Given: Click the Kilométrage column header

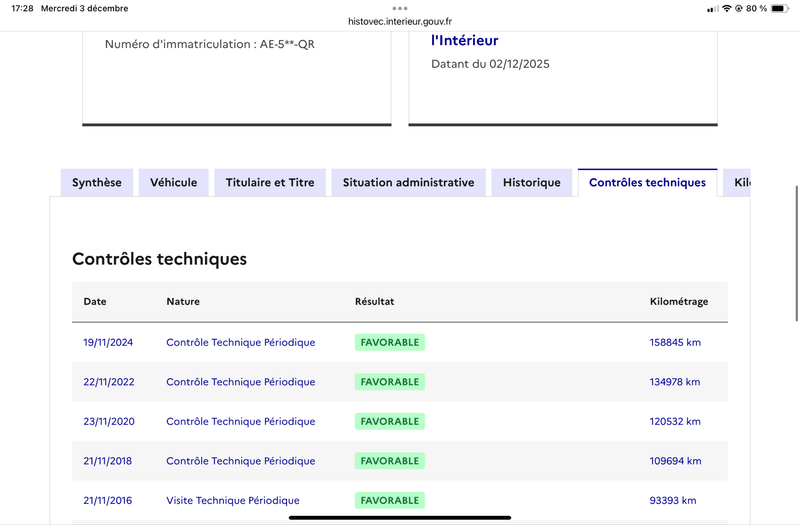Looking at the screenshot, I should click(679, 301).
